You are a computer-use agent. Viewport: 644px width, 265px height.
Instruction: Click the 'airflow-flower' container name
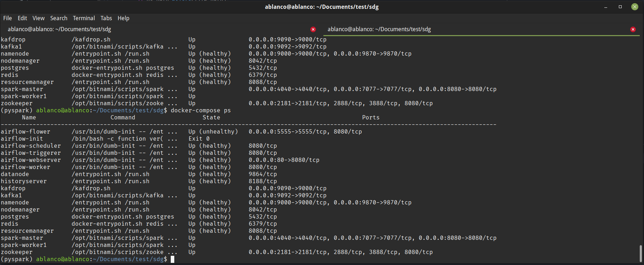click(26, 131)
